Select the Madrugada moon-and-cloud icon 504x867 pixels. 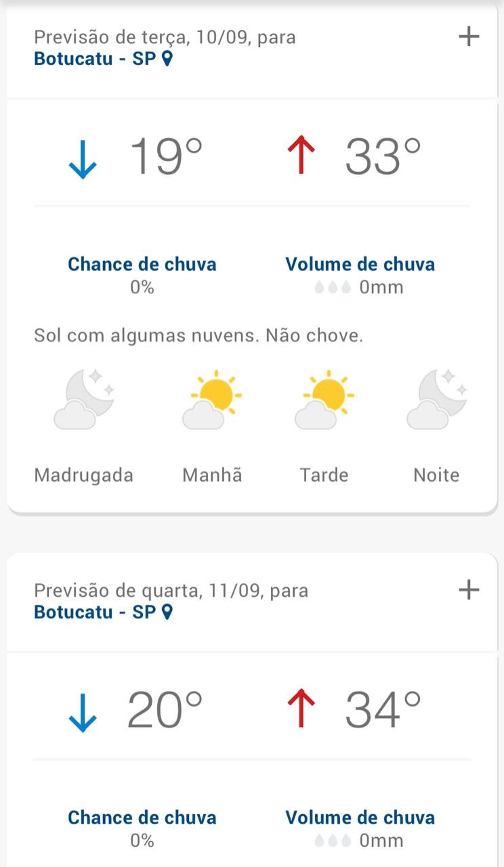pos(84,400)
